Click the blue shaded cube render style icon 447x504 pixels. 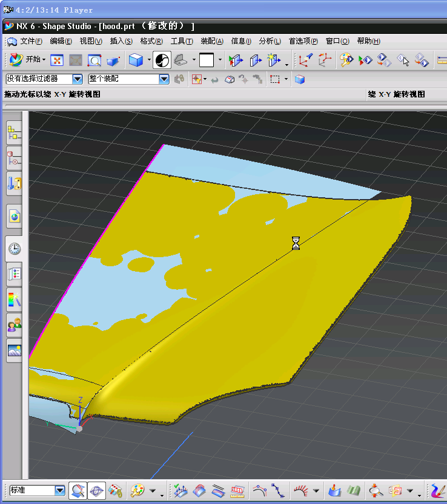coord(136,60)
